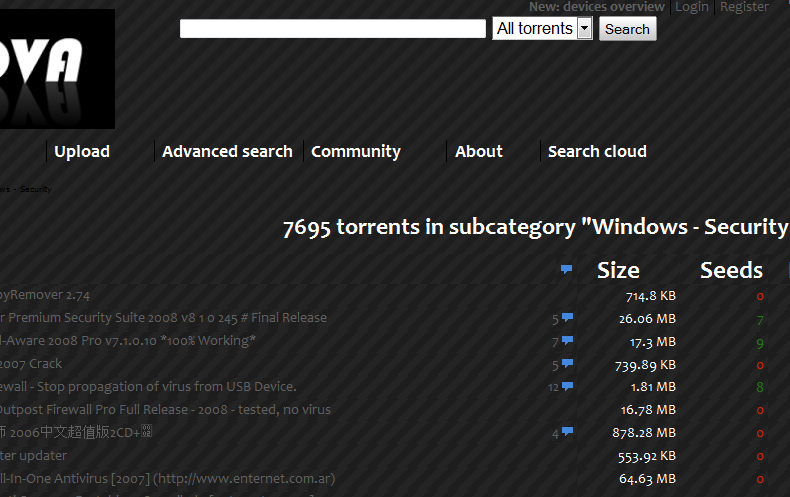Open comments on USB virus propagation torrent
This screenshot has width=790, height=497.
pyautogui.click(x=567, y=387)
